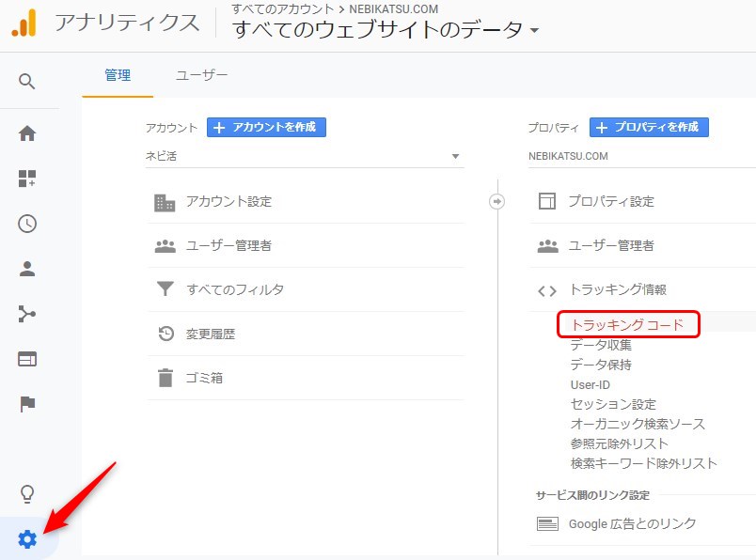Click the Admin gear icon
Viewport: 756px width, 560px height.
27,539
